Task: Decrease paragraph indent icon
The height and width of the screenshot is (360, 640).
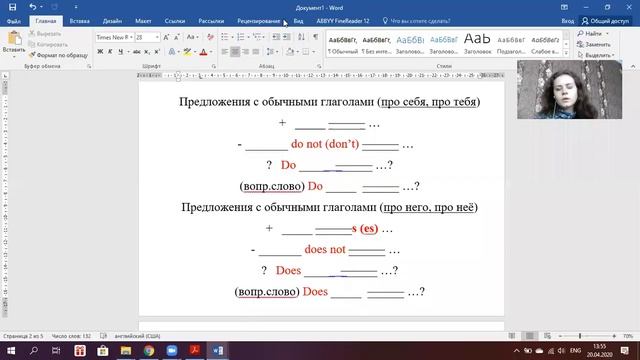Action: (276, 37)
